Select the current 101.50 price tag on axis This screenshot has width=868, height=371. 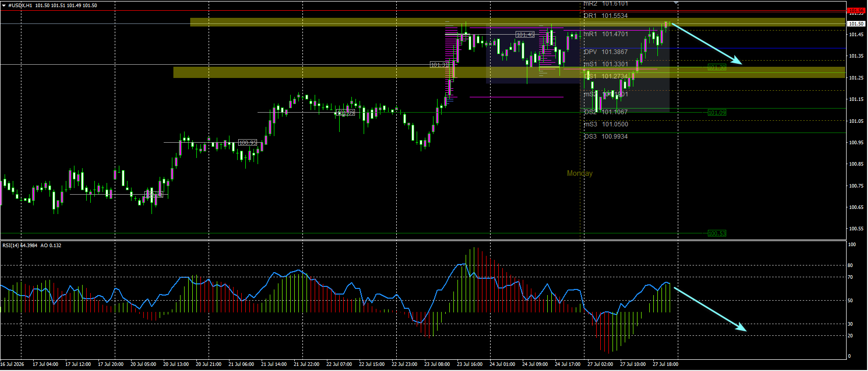coord(856,24)
